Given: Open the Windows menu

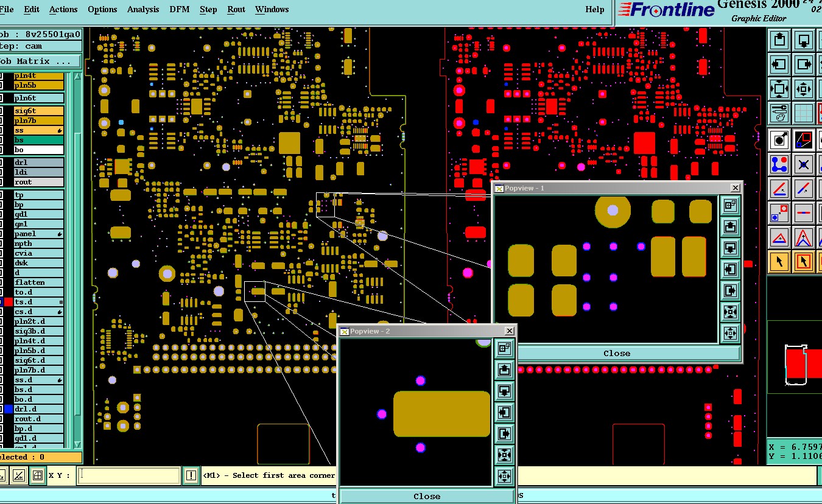Looking at the screenshot, I should point(272,10).
